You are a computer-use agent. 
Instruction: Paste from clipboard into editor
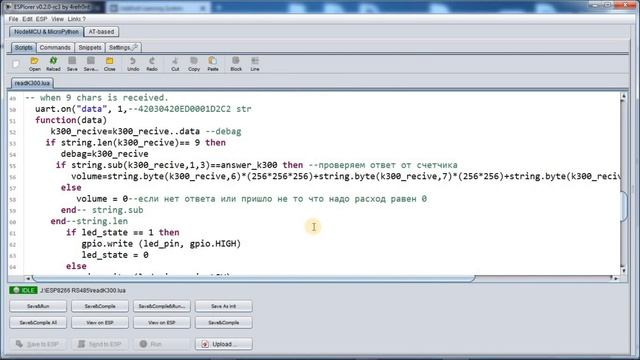click(213, 64)
